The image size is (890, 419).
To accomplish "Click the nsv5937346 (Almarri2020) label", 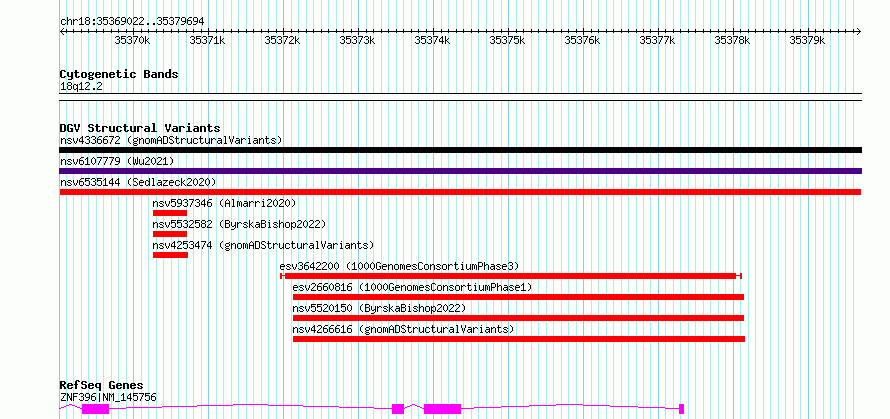I will (x=224, y=203).
